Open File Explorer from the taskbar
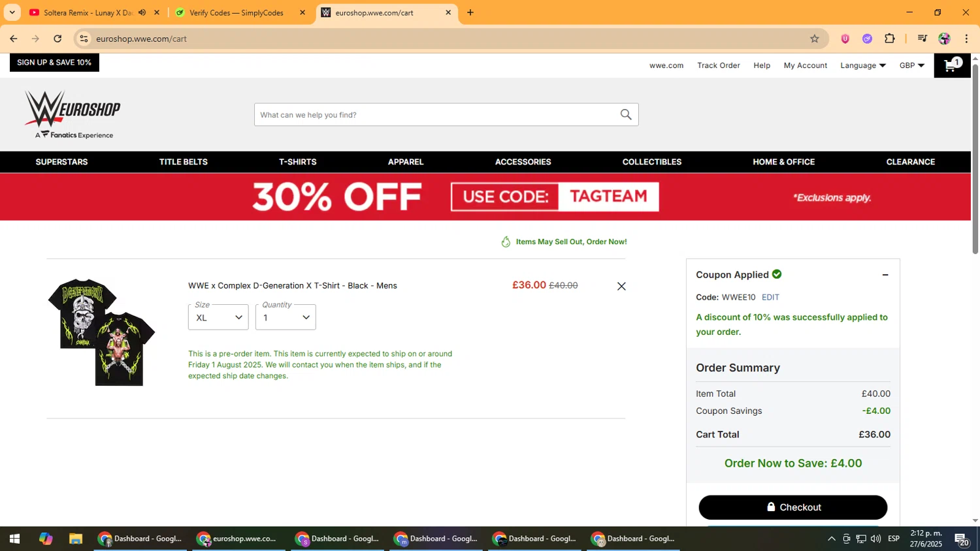Image resolution: width=980 pixels, height=551 pixels. 76,539
